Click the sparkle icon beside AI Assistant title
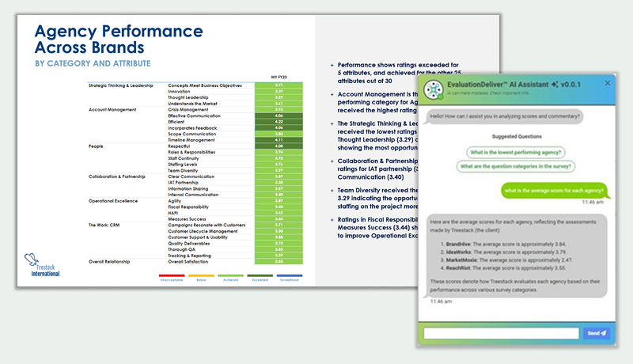Viewport: 633px width, 364px height. pyautogui.click(x=555, y=85)
